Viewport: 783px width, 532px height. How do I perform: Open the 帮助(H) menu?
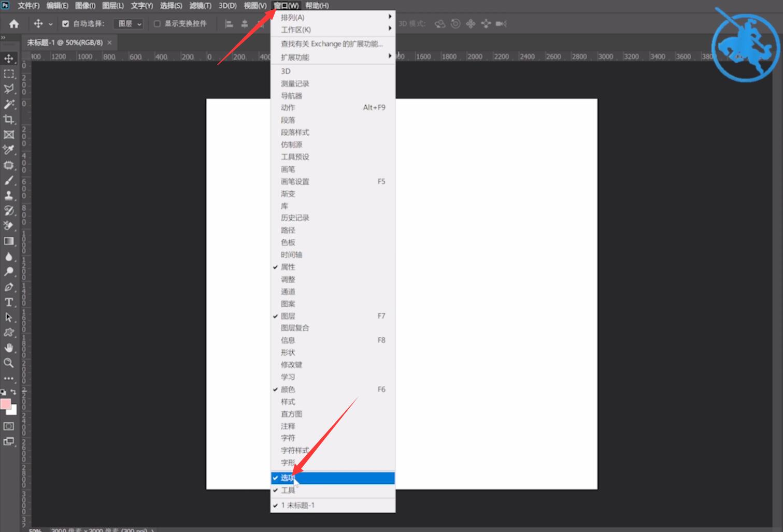pyautogui.click(x=317, y=6)
